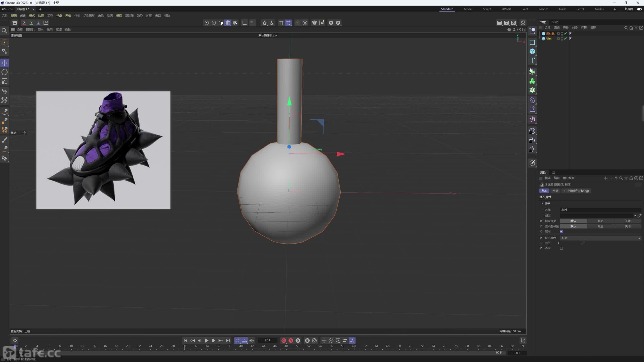The height and width of the screenshot is (362, 644).
Task: Set 视窗可见 to 开启
Action: 600,221
